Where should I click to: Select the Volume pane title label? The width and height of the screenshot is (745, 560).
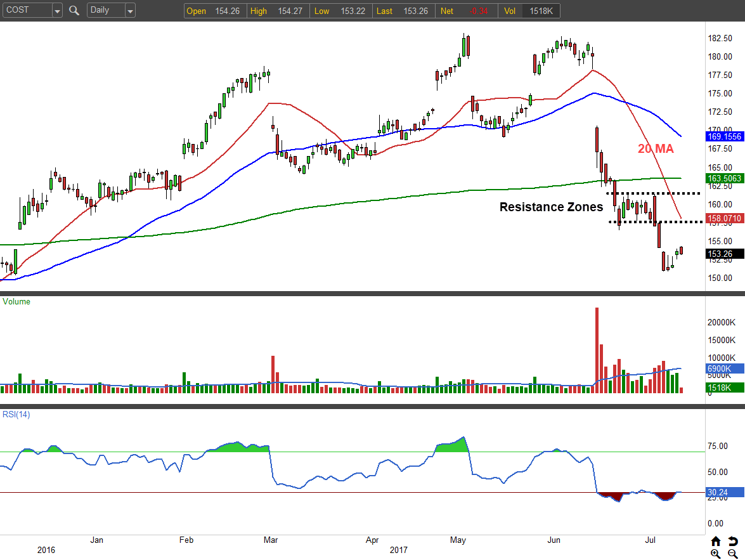[17, 302]
